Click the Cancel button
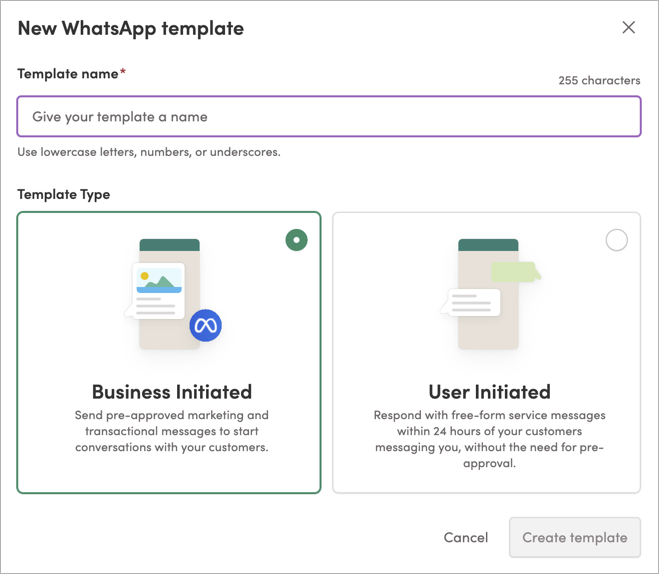This screenshot has width=659, height=574. tap(466, 537)
